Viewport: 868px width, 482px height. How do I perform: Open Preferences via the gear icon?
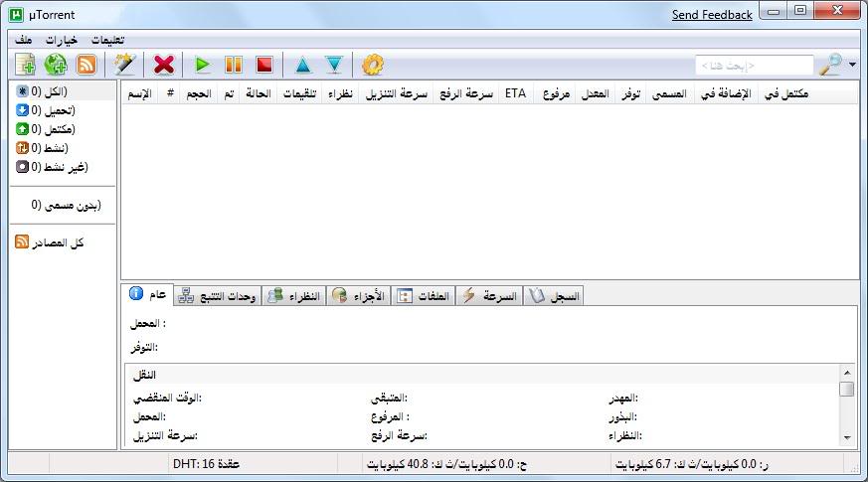pyautogui.click(x=373, y=65)
